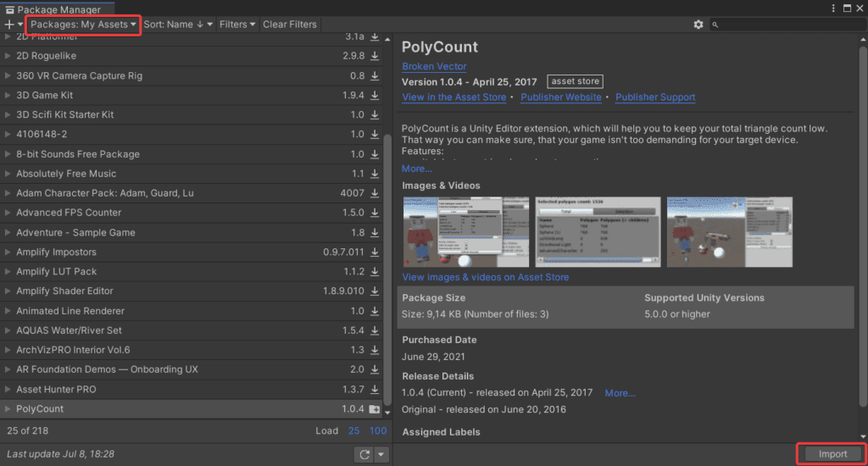Load 25 more packages

pyautogui.click(x=353, y=430)
